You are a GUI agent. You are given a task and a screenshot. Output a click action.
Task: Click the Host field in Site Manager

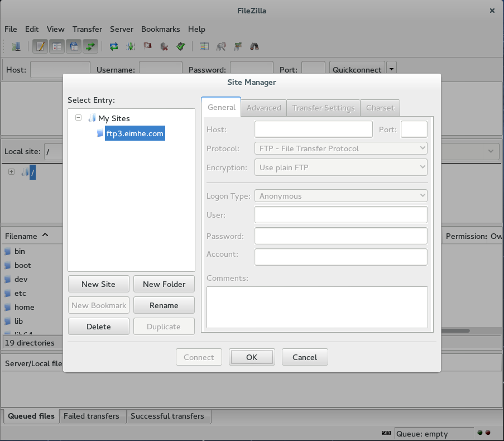[313, 129]
